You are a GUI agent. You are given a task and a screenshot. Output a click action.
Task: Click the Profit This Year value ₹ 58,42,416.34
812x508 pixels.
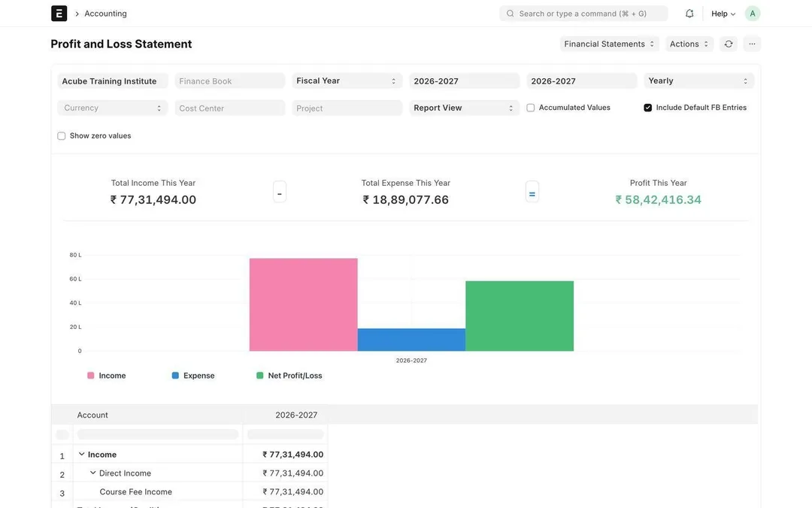pyautogui.click(x=658, y=199)
